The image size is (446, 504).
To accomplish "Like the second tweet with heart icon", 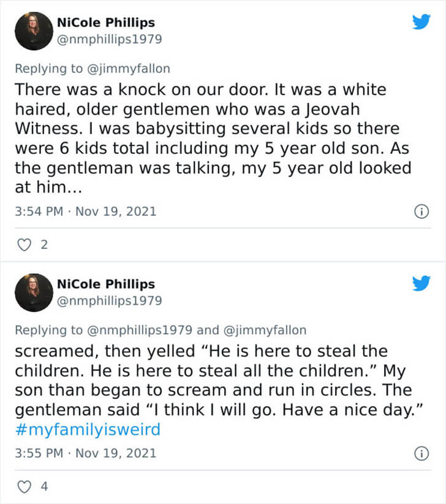I will 24,487.
